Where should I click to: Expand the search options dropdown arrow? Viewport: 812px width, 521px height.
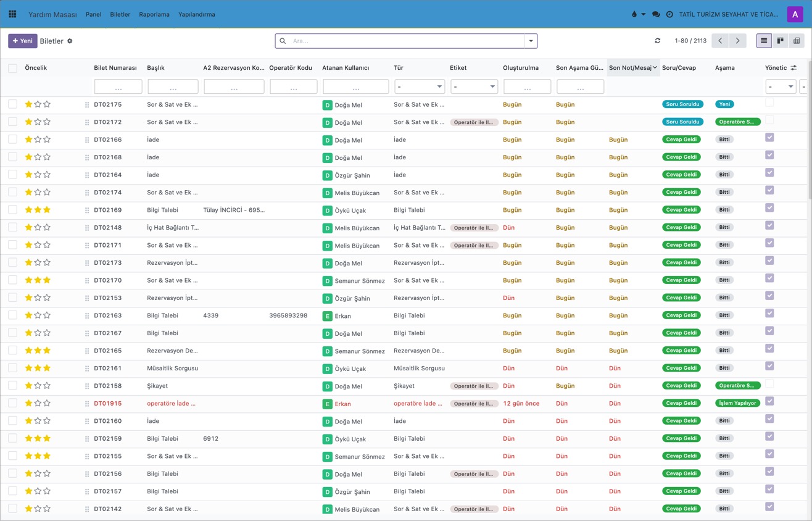[531, 41]
